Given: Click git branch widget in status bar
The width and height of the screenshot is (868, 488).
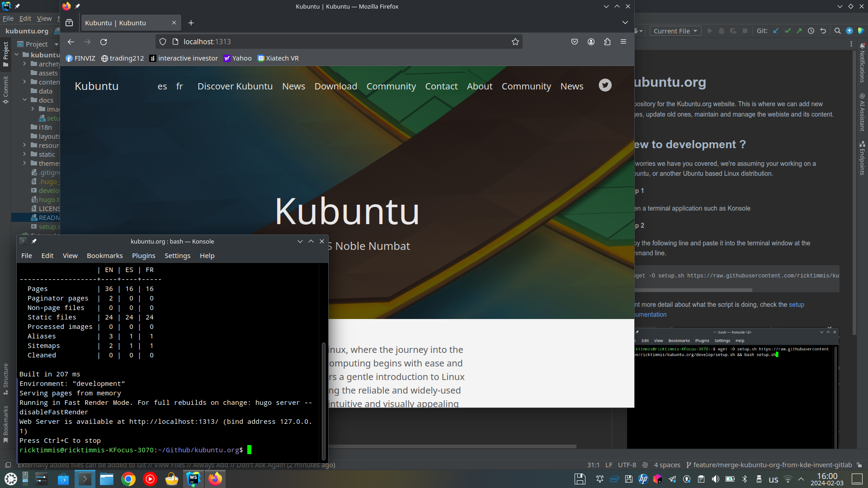Looking at the screenshot, I should coord(769,465).
